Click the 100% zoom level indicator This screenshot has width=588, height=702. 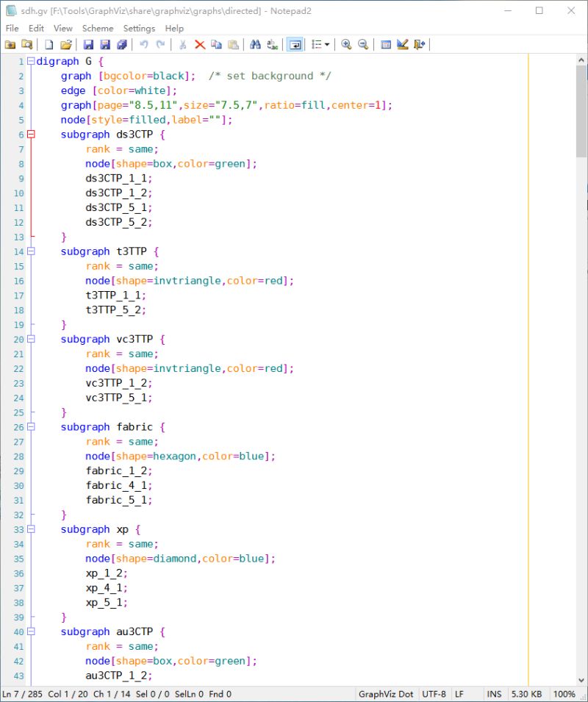click(x=564, y=694)
